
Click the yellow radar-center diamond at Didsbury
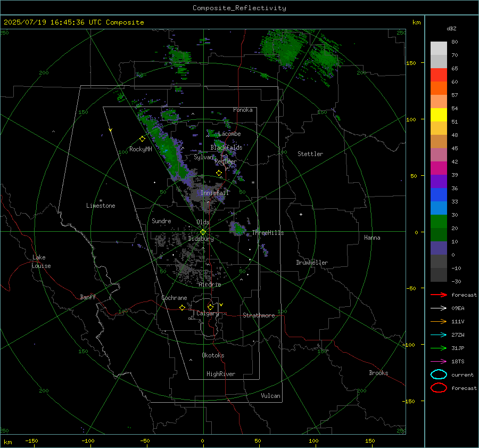click(x=203, y=232)
